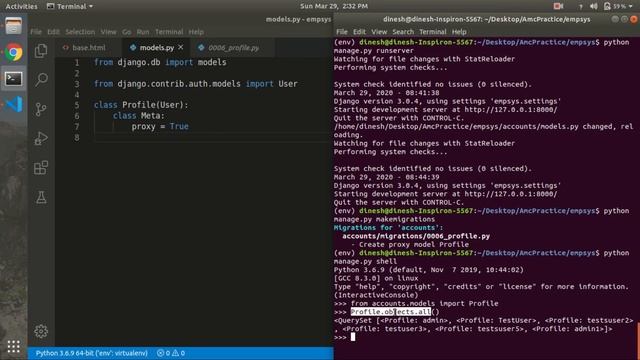Open the Manage gear menu in VS Code
Viewport: 640px width, 360px height.
(x=41, y=331)
